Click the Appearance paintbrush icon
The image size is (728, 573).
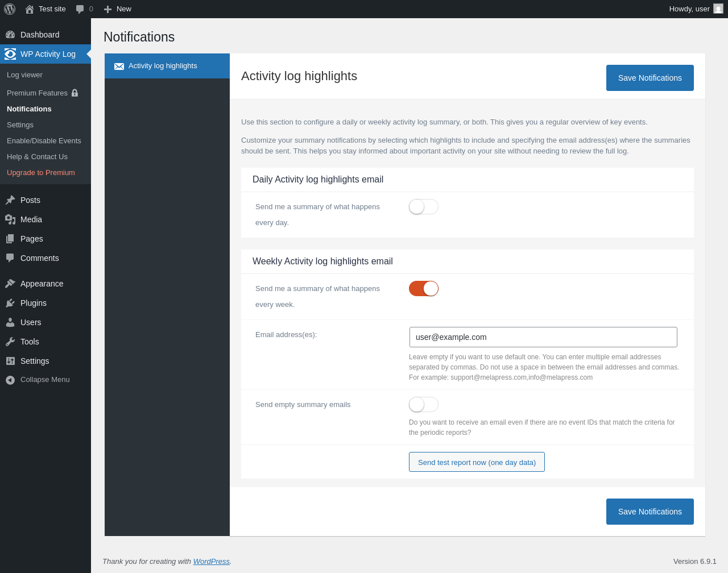pyautogui.click(x=10, y=284)
